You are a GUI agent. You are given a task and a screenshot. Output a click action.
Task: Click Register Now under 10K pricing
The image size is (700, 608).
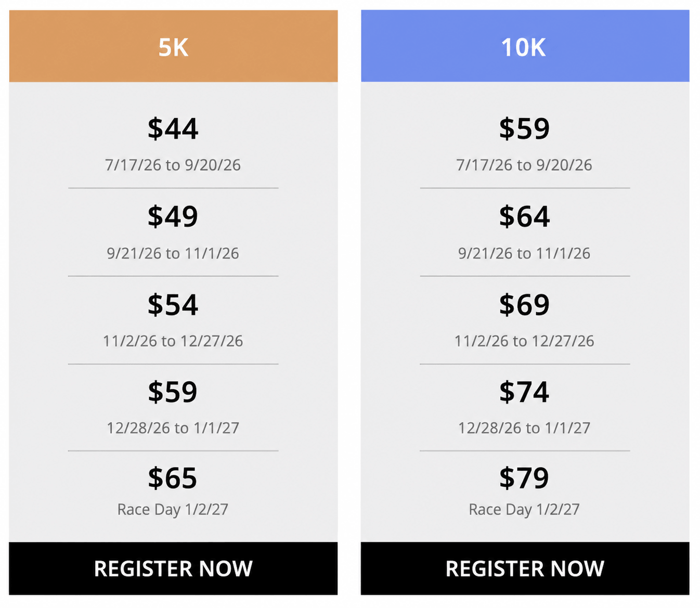point(525,568)
